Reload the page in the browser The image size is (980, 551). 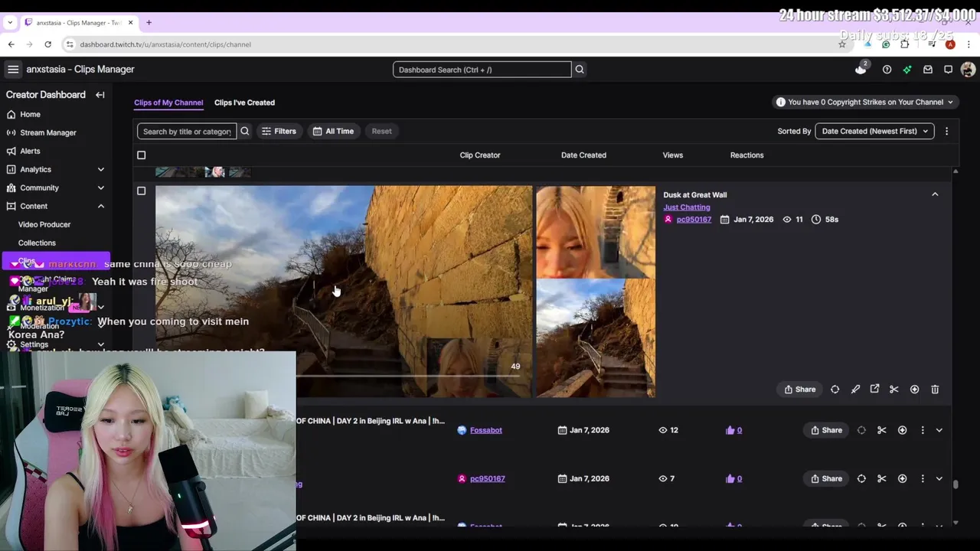(x=47, y=44)
